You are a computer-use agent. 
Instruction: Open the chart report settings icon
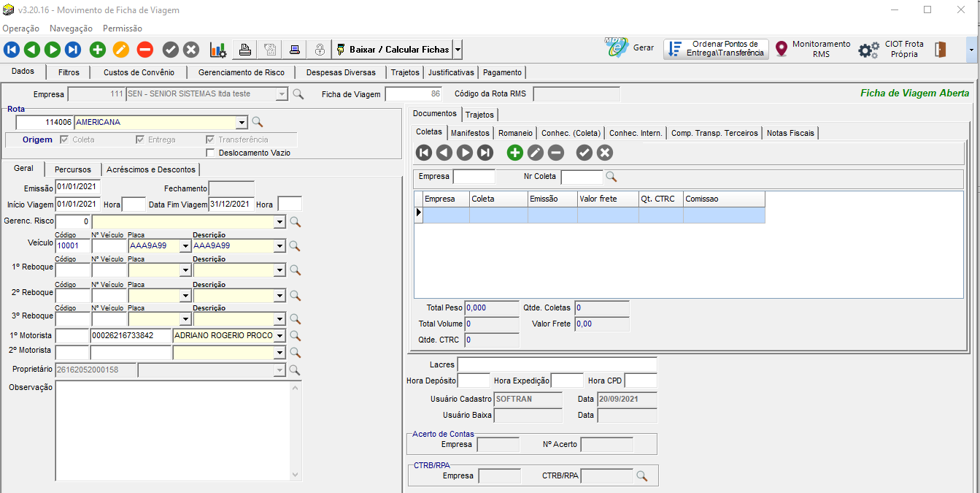pyautogui.click(x=217, y=50)
